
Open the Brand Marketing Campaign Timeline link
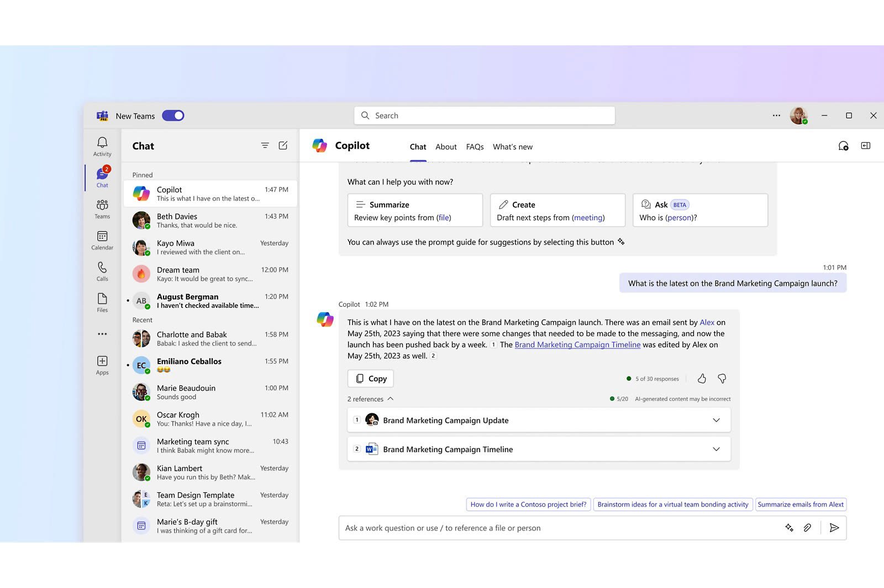click(577, 345)
